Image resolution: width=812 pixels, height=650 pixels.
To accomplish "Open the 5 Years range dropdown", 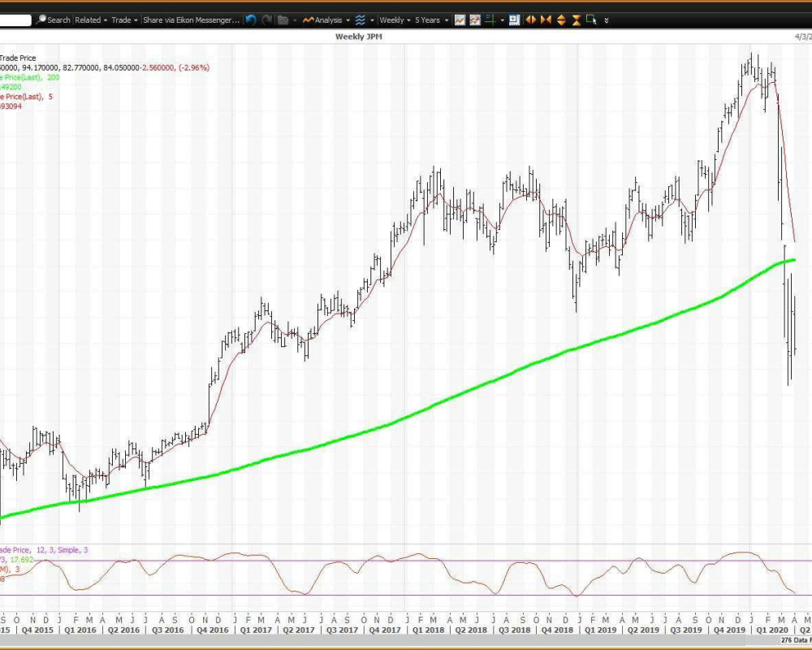I will click(431, 19).
